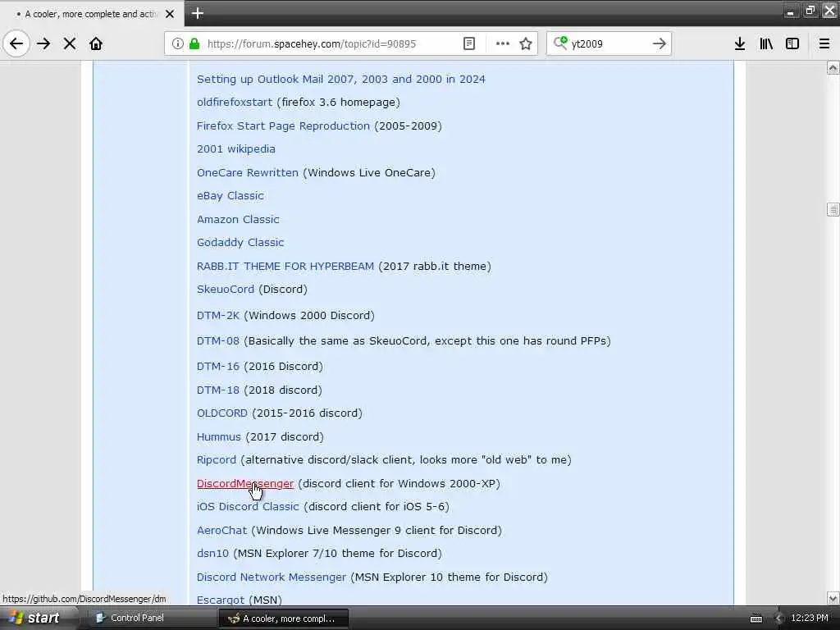
Task: Bookmark this page with the star
Action: pyautogui.click(x=526, y=43)
